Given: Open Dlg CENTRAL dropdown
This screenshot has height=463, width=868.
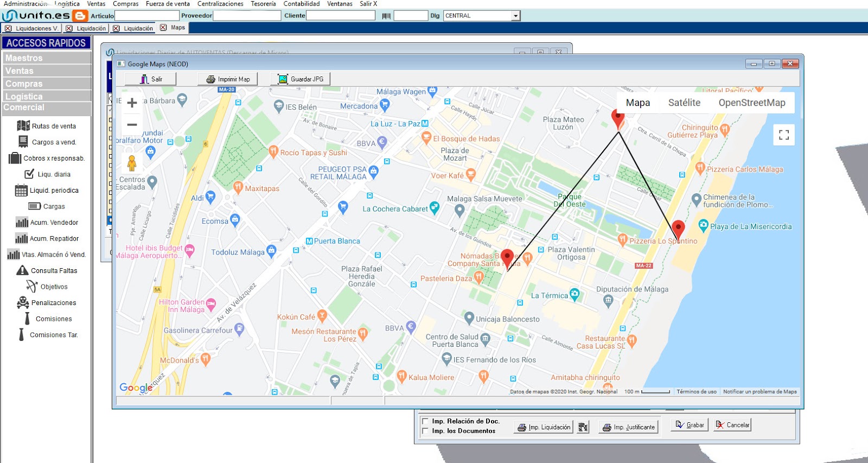Looking at the screenshot, I should point(515,16).
